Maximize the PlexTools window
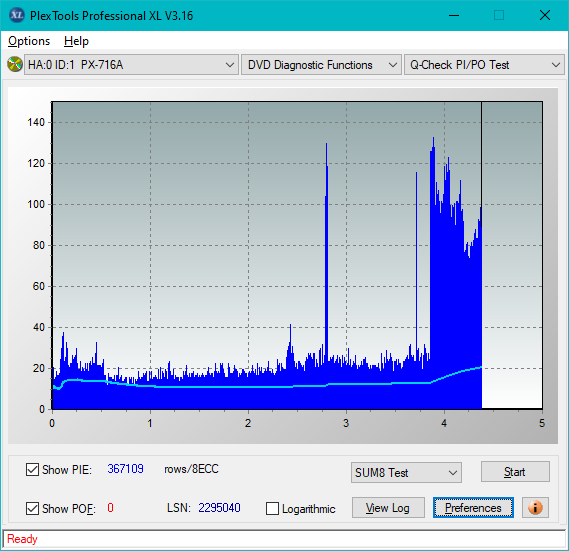Viewport: 569px width, 551px height. tap(499, 15)
